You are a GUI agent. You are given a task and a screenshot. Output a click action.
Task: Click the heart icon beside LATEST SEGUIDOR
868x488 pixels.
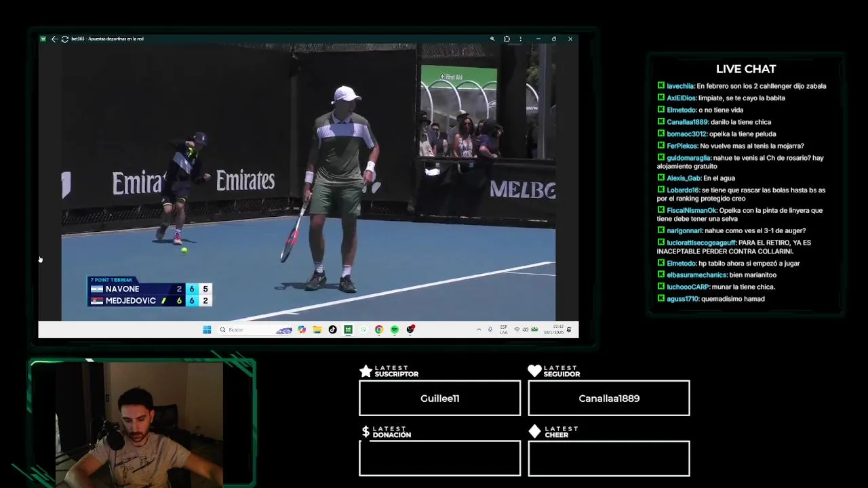[534, 371]
